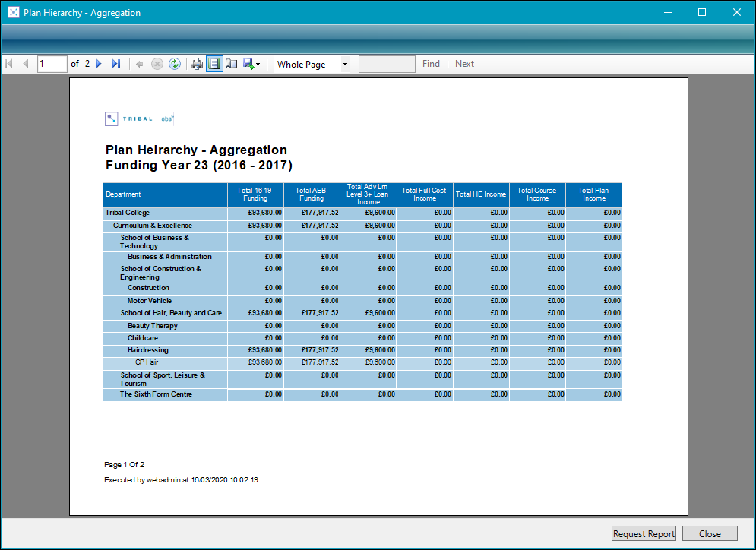Select the Childcare row label

(x=143, y=338)
